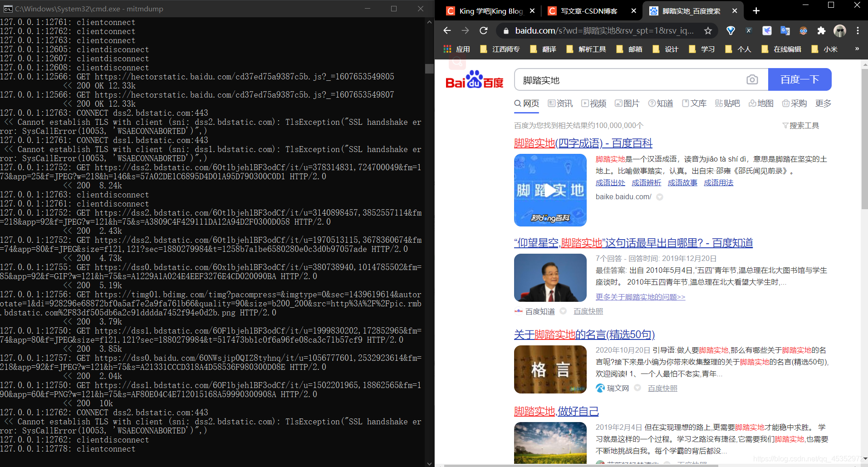Open 百度快照 for the 瑞文网 result
868x467 pixels.
(x=662, y=388)
